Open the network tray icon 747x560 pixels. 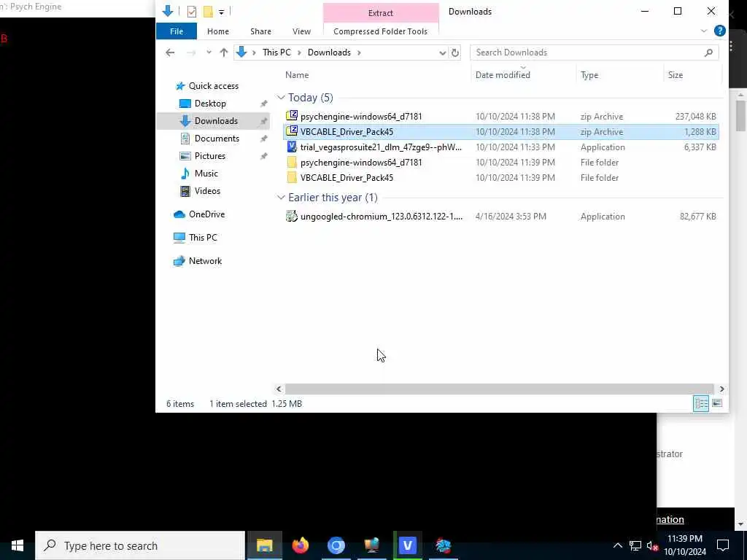coord(635,545)
